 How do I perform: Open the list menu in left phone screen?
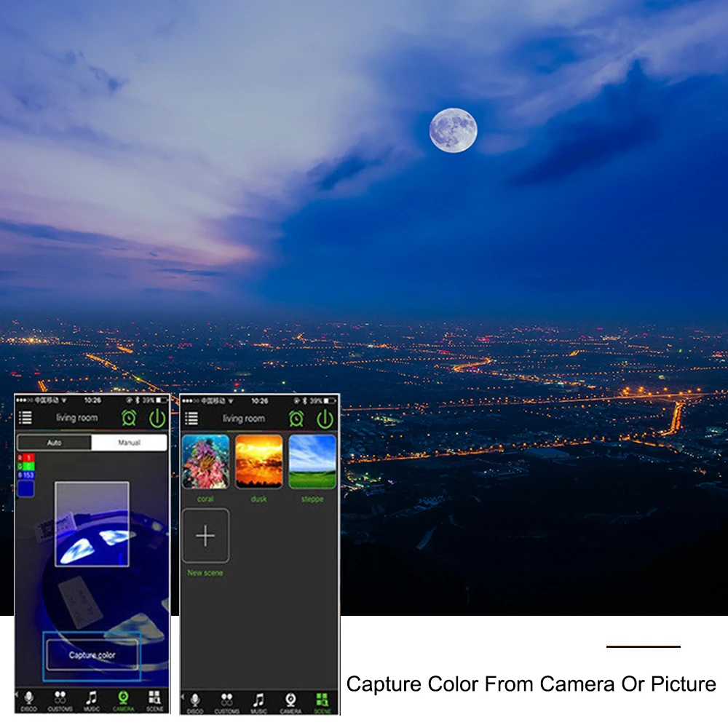[25, 417]
